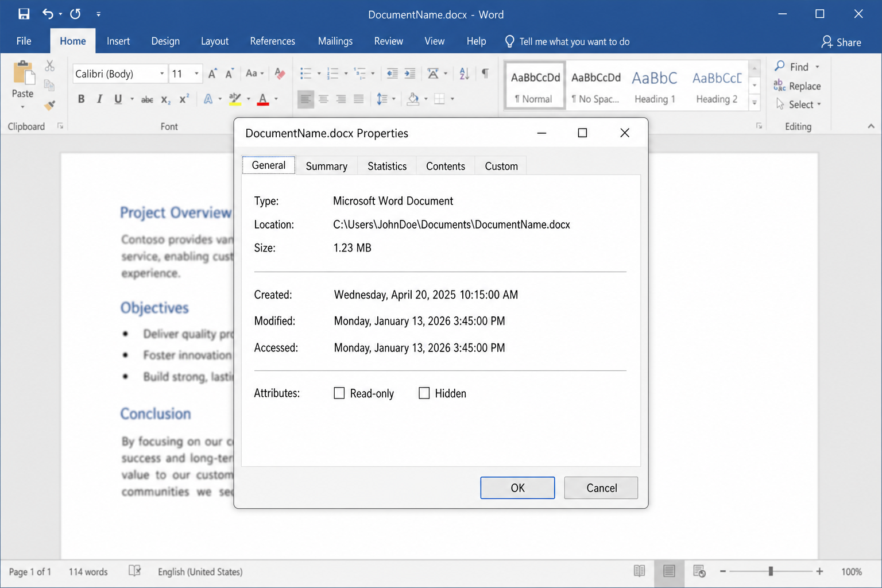Collapse the ribbon with the chevron arrow
This screenshot has height=588, width=882.
[x=871, y=126]
